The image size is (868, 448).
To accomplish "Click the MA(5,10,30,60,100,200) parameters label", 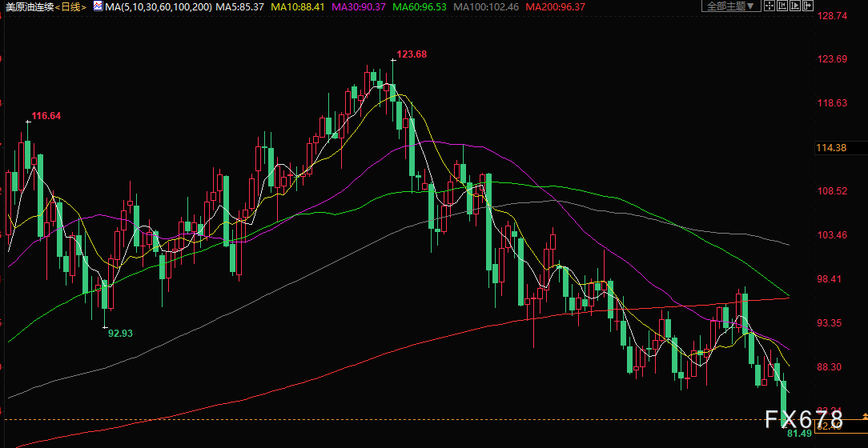I will click(159, 7).
